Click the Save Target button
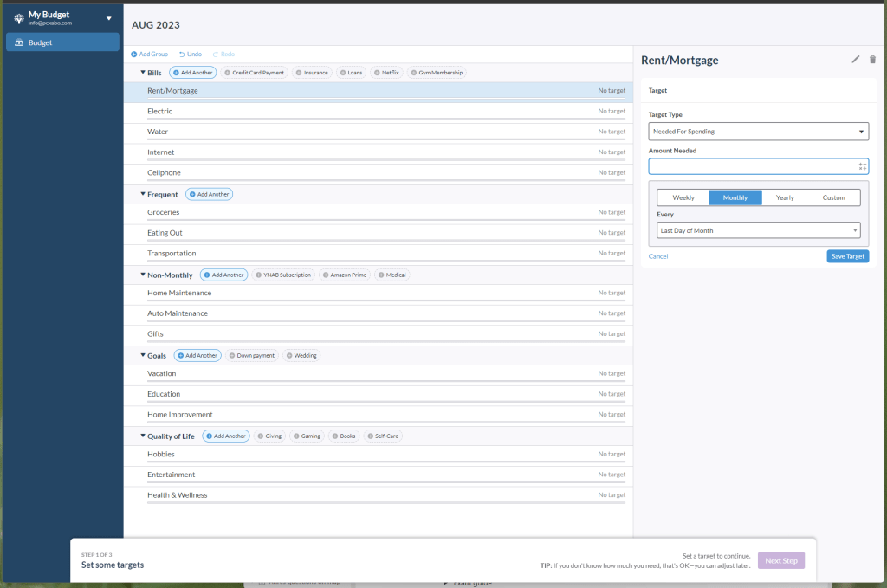887x588 pixels. 847,256
